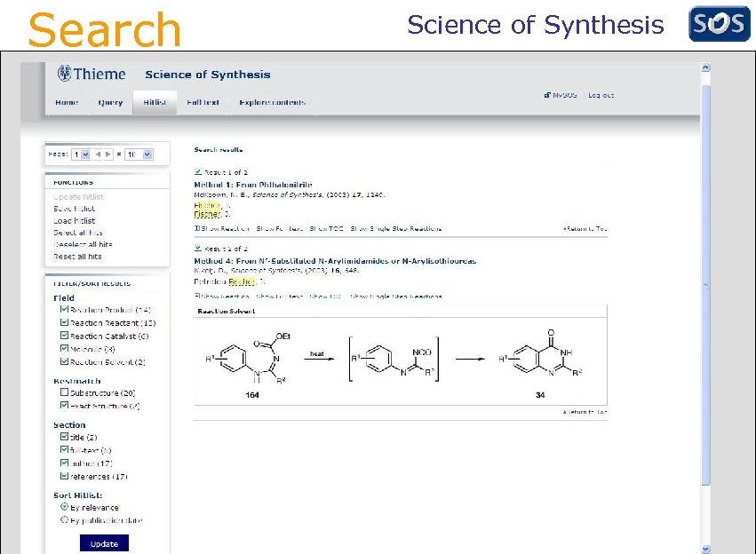The height and width of the screenshot is (554, 756).
Task: Click Show Full text for result 1
Action: tap(280, 228)
